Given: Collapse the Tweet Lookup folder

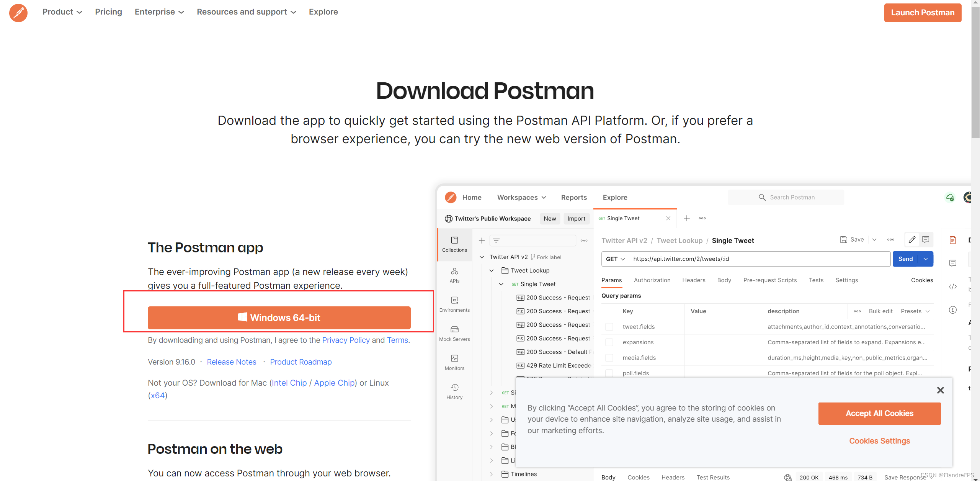Looking at the screenshot, I should pos(492,270).
